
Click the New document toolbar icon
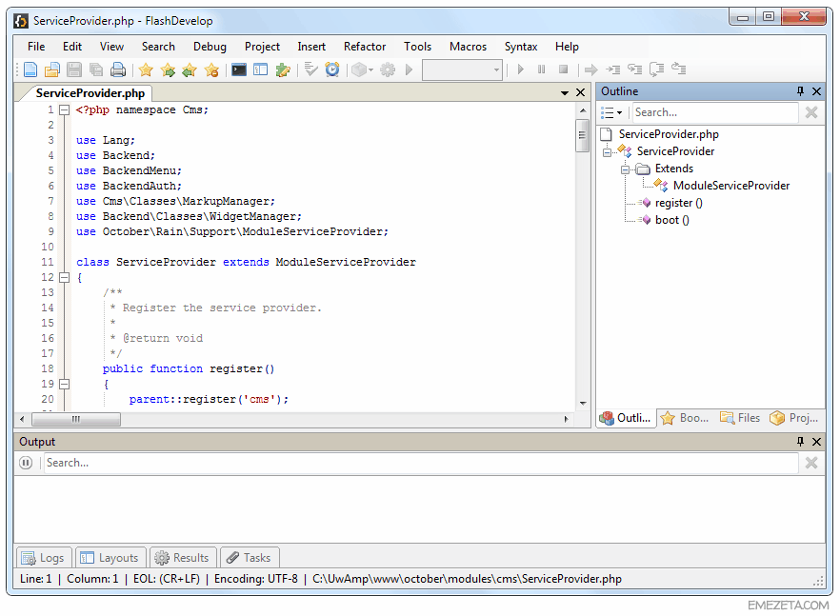pos(30,70)
